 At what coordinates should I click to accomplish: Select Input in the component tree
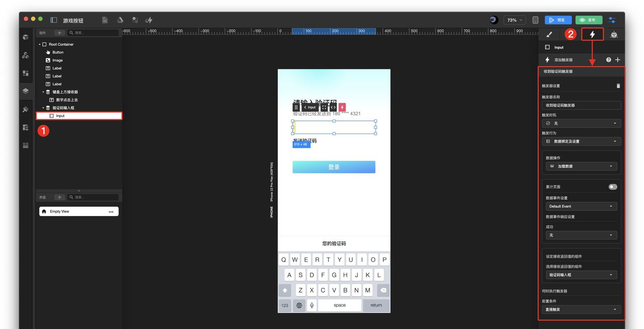[x=79, y=116]
